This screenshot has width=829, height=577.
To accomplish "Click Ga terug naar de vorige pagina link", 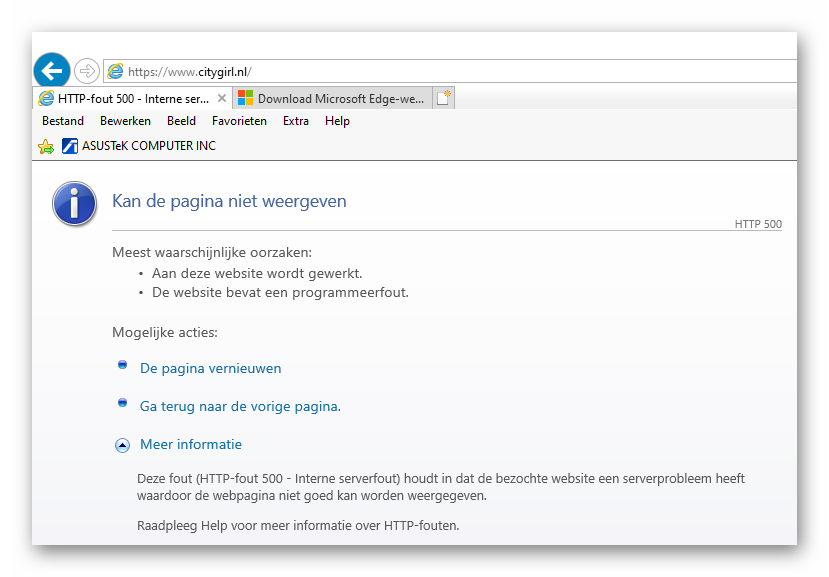I will (x=240, y=406).
